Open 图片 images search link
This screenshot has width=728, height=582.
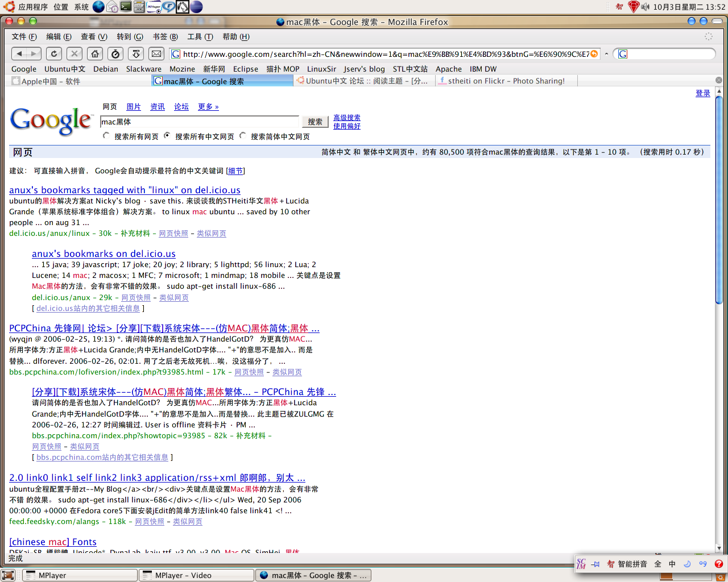coord(134,107)
